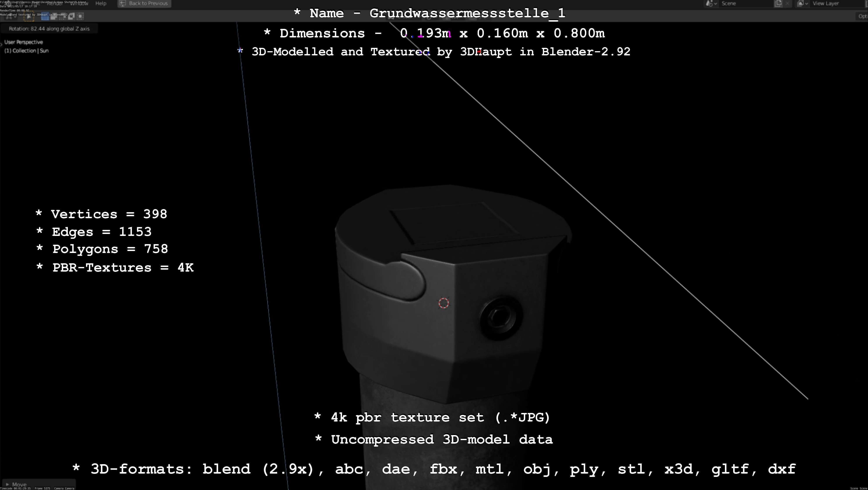Image resolution: width=868 pixels, height=490 pixels.
Task: Click the new scene copy icon
Action: [778, 3]
